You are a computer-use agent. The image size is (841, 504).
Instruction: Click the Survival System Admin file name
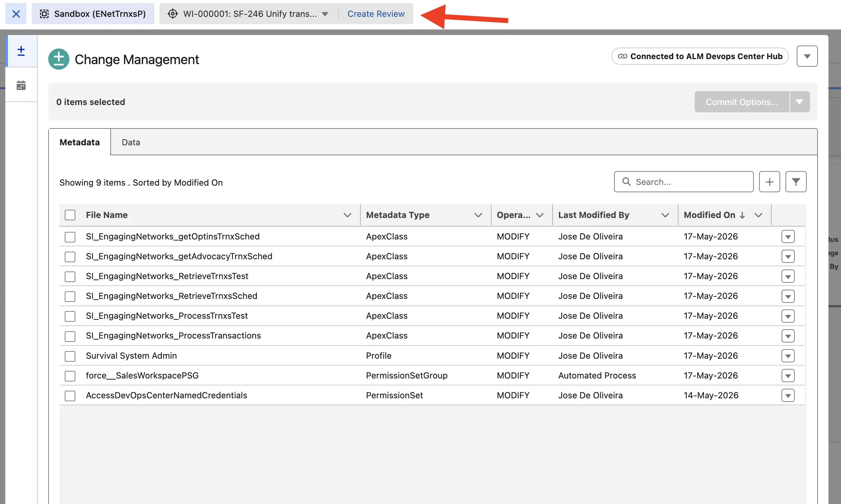pos(131,356)
